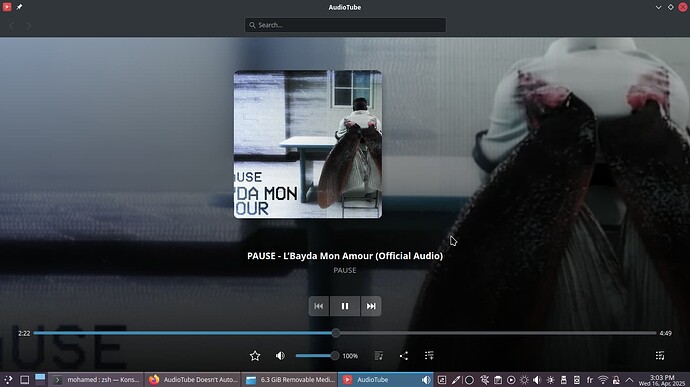Focus the Search field at top

[x=345, y=25]
